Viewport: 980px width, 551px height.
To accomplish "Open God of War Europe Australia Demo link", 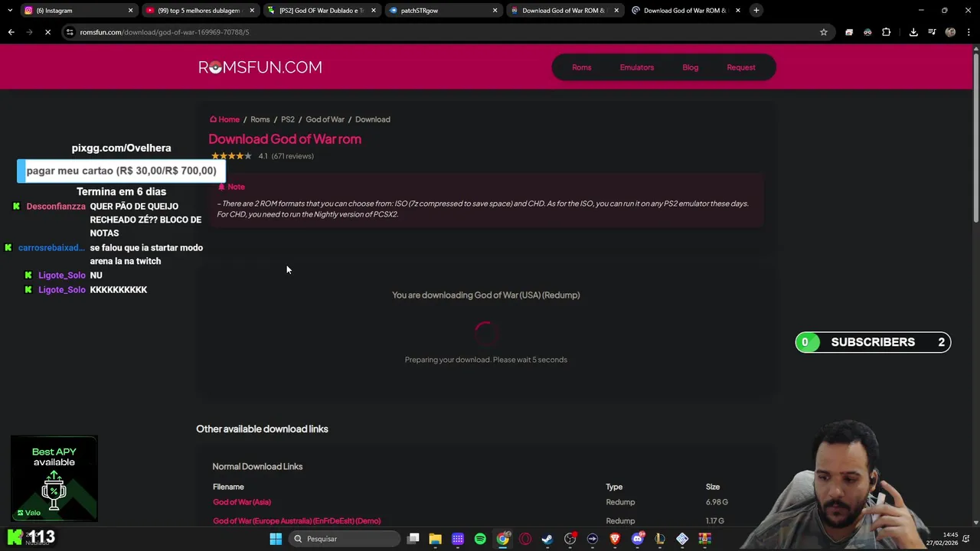I will click(297, 521).
